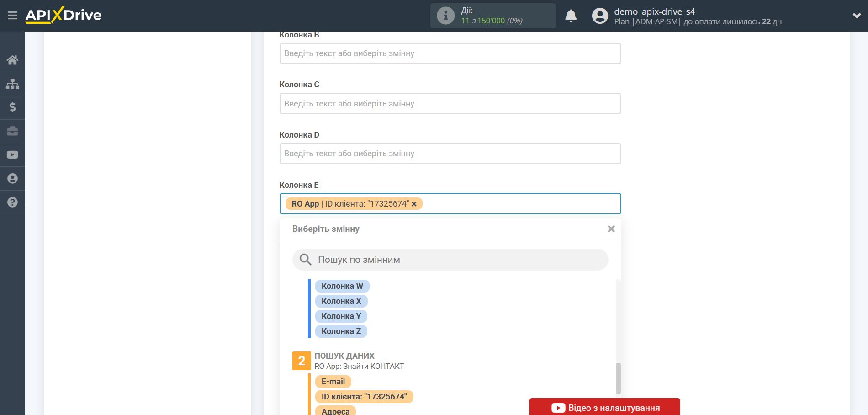The width and height of the screenshot is (868, 415).
Task: Select the Колонка W variable
Action: tap(342, 286)
